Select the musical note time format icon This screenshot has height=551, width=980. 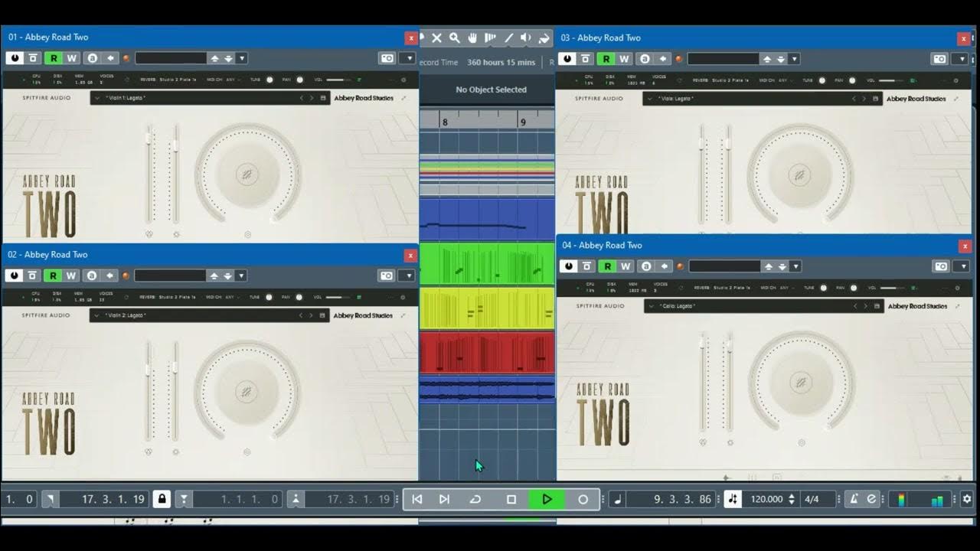(x=618, y=499)
